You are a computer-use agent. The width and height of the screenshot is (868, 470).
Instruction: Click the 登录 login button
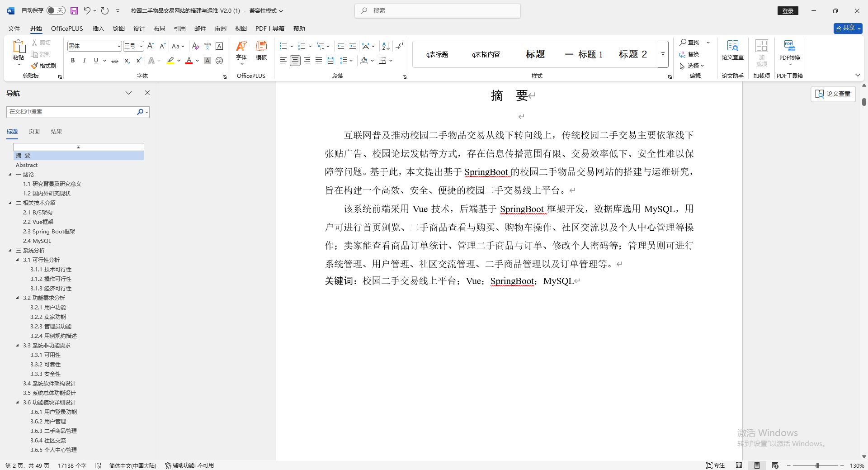click(788, 10)
